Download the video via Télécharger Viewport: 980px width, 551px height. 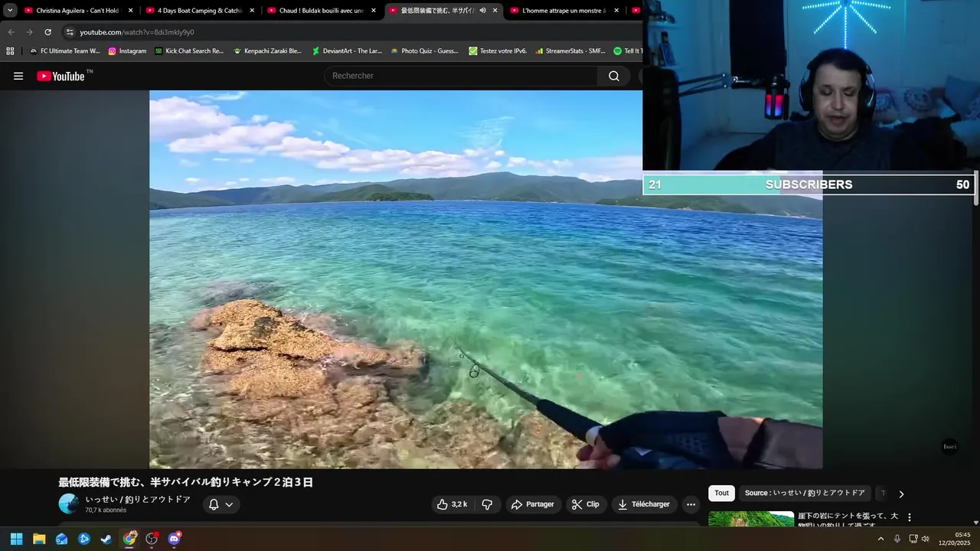645,504
